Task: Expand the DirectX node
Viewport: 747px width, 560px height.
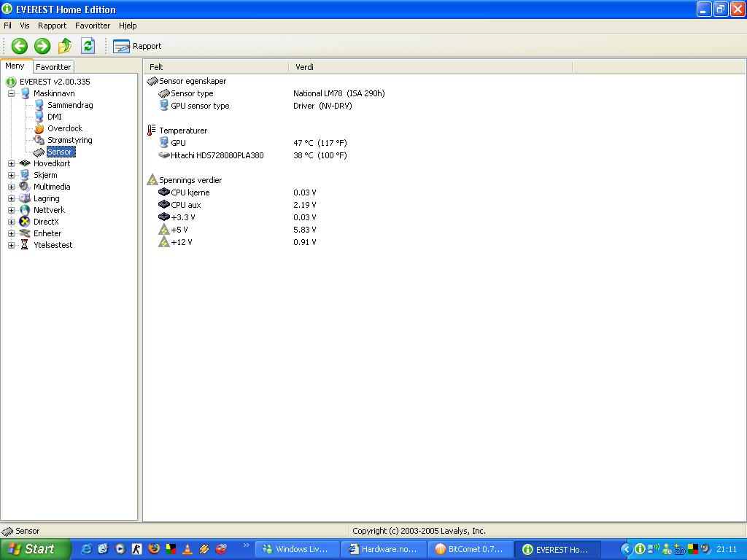Action: pyautogui.click(x=11, y=222)
